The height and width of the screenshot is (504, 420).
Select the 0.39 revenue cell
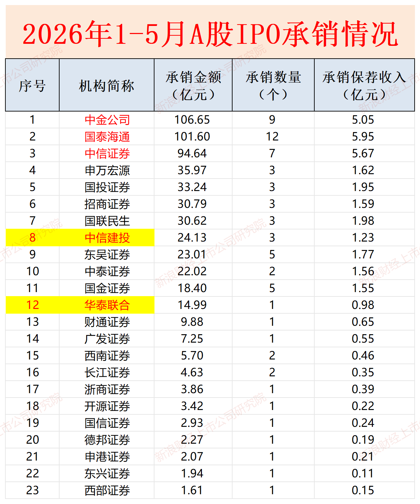click(x=364, y=389)
